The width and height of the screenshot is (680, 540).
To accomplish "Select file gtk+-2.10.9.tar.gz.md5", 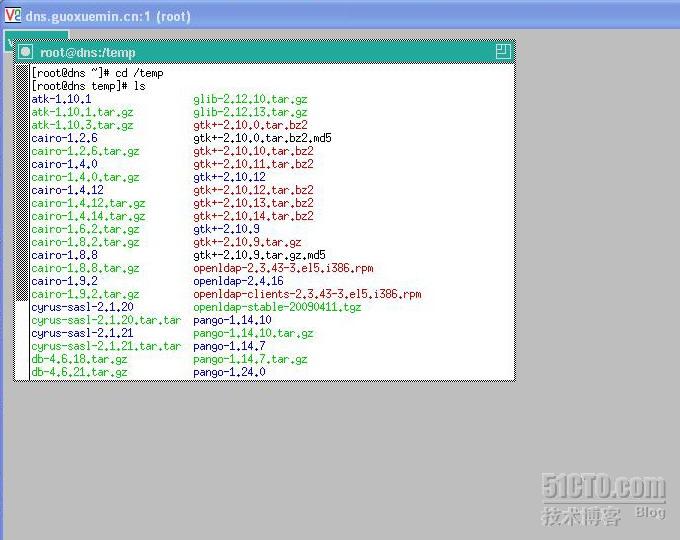I will tap(259, 255).
